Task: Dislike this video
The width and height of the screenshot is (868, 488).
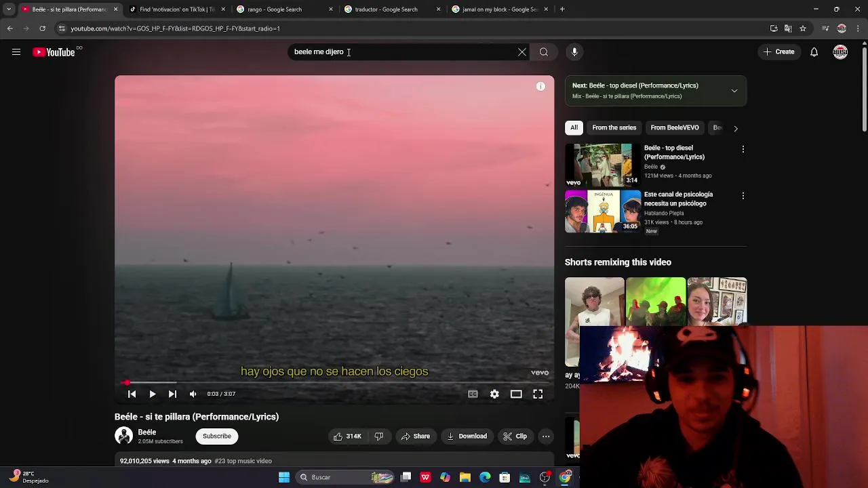Action: (379, 436)
